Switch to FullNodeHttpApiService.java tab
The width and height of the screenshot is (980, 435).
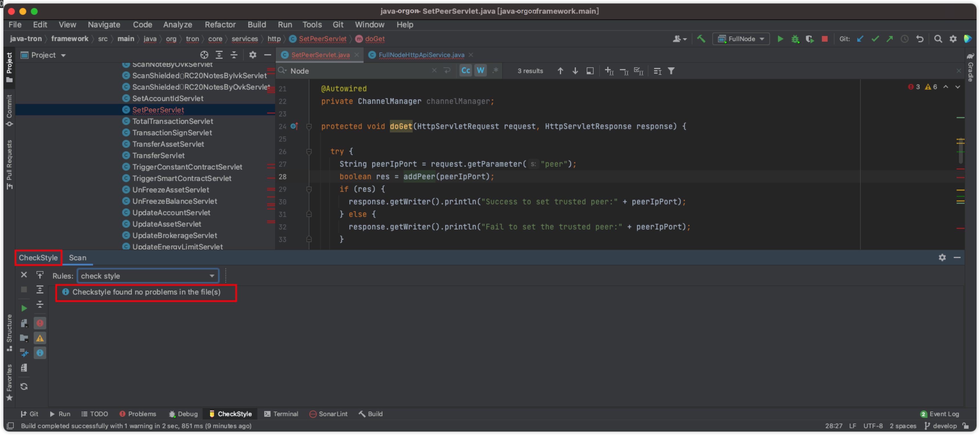[x=421, y=55]
